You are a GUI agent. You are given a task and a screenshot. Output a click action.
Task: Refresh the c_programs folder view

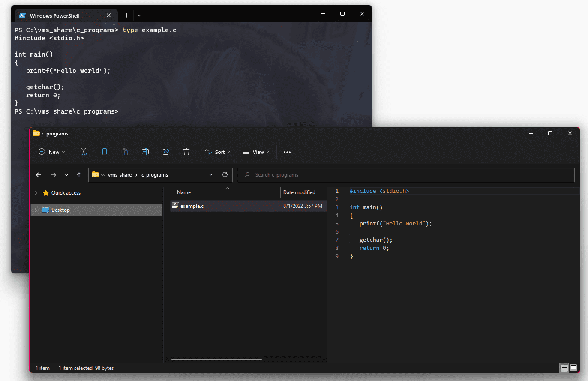[225, 175]
